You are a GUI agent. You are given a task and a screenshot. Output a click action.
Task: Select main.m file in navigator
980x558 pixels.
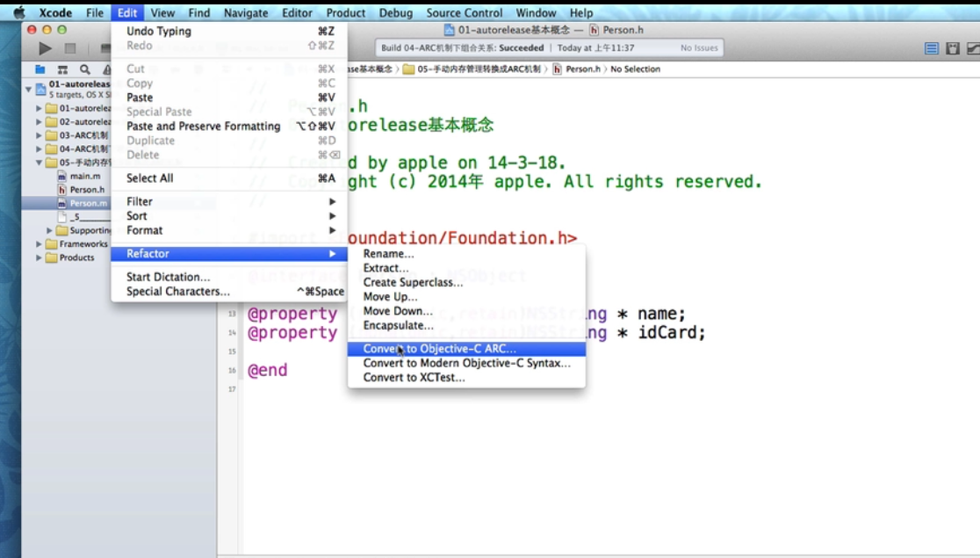(x=84, y=177)
